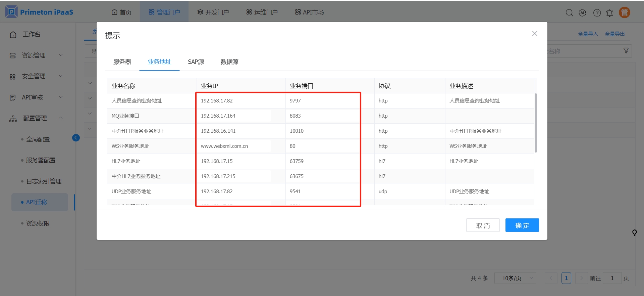Click the filter funnel icon
This screenshot has width=644, height=296.
pos(626,51)
